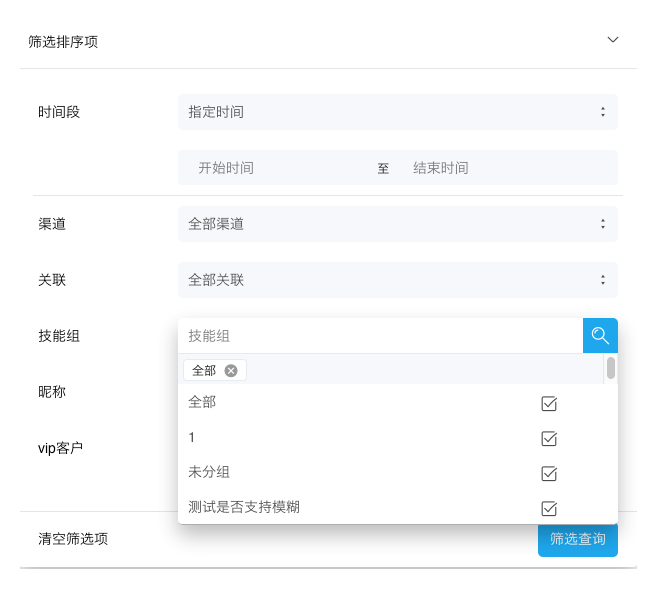Select the 测试是否支持模糊 list option

pyautogui.click(x=244, y=507)
